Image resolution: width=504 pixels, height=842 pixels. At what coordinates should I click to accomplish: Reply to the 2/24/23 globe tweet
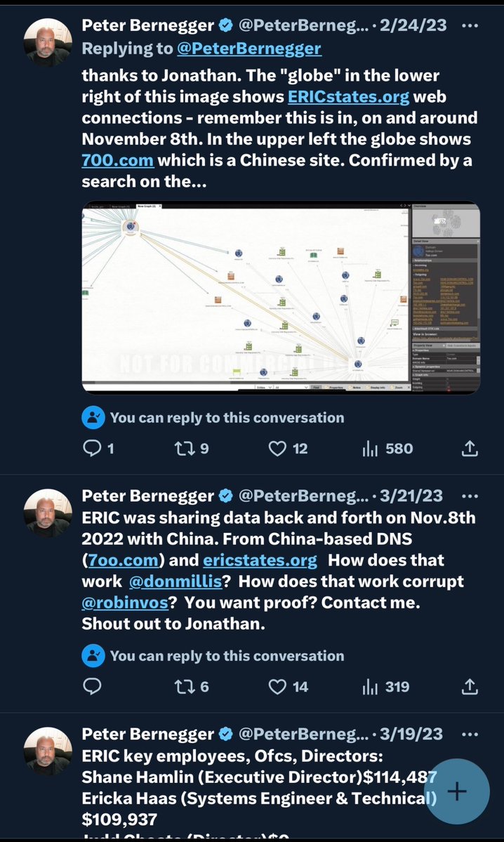pyautogui.click(x=93, y=447)
